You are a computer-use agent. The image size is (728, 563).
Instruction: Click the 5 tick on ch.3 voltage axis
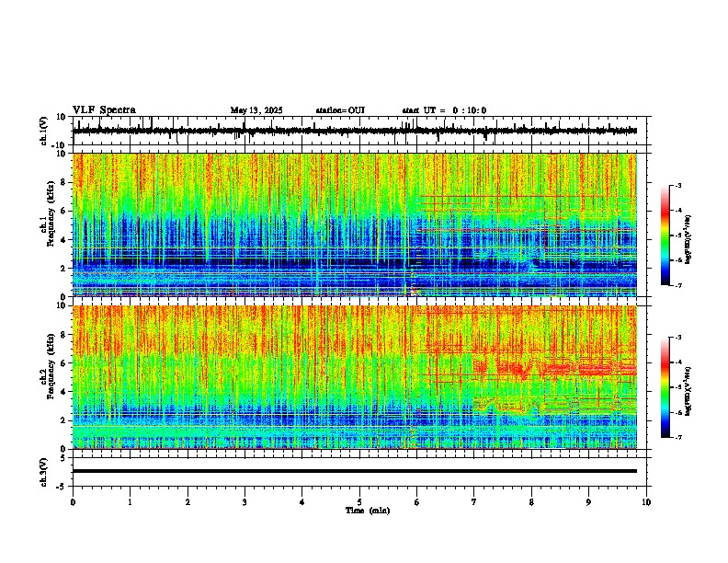[63, 458]
